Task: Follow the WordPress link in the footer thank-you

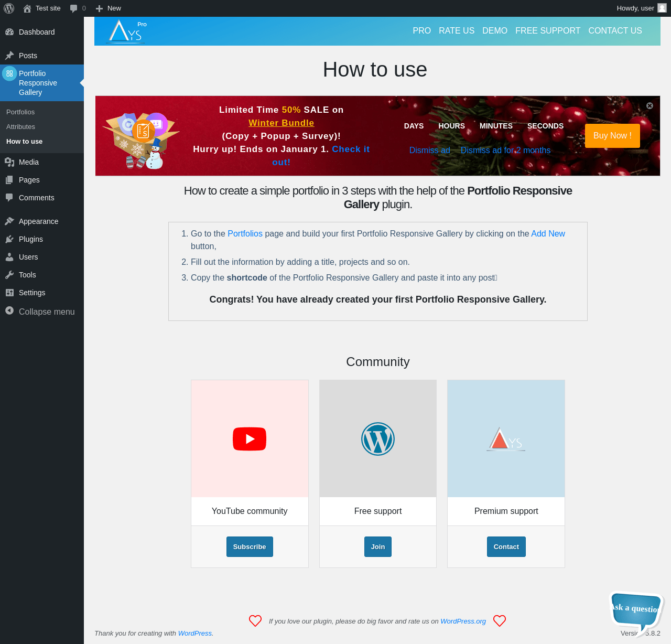Action: (x=195, y=634)
